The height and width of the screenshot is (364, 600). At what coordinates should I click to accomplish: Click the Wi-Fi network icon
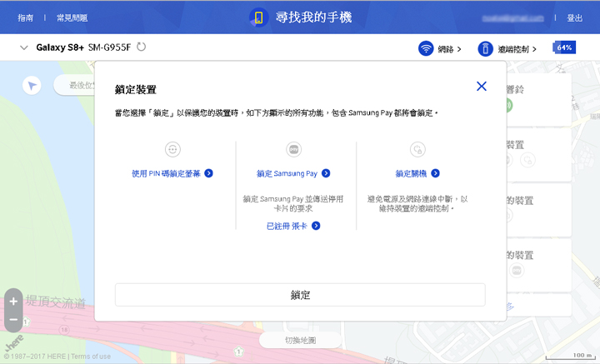(426, 48)
